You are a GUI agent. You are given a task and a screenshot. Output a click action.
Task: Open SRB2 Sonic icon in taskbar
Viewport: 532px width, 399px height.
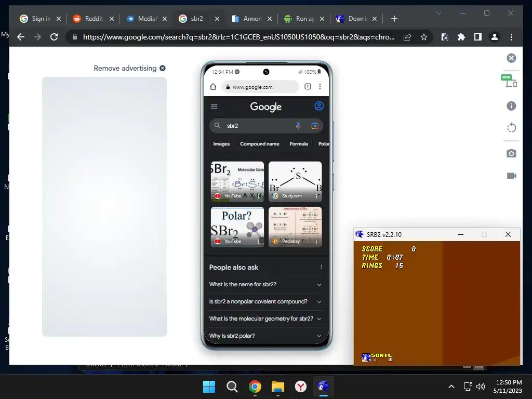tap(323, 387)
